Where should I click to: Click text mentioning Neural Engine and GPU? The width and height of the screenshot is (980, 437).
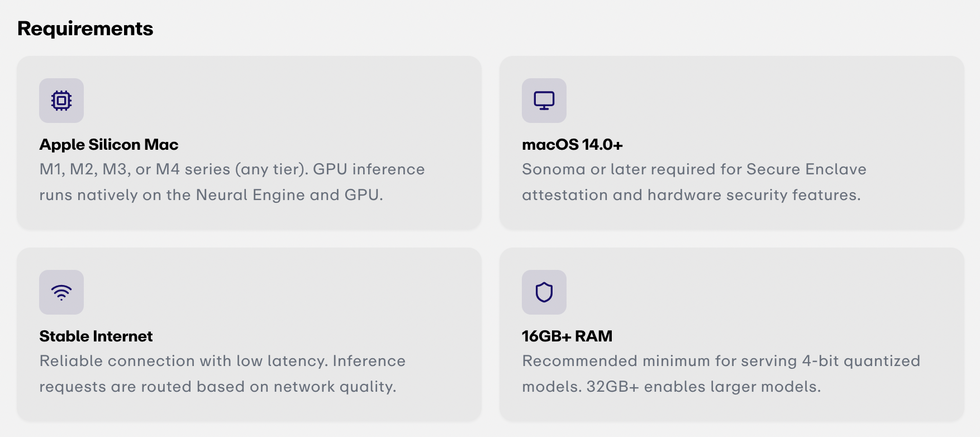[x=211, y=195]
